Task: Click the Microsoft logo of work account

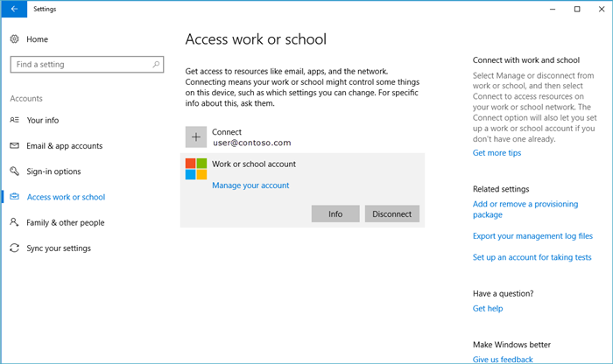Action: pos(196,169)
